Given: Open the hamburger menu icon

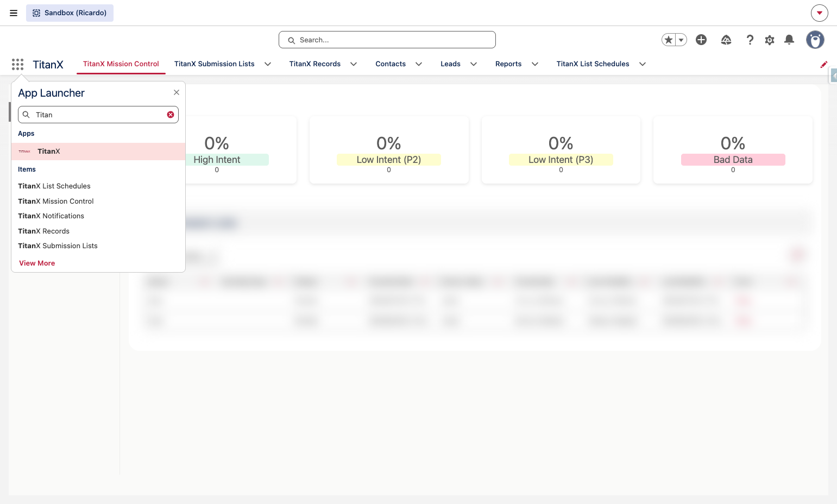Looking at the screenshot, I should point(14,13).
